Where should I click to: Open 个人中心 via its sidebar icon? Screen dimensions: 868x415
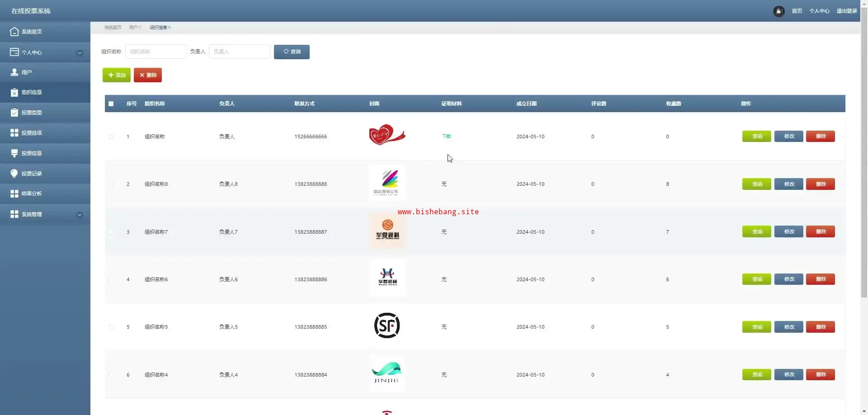(14, 52)
